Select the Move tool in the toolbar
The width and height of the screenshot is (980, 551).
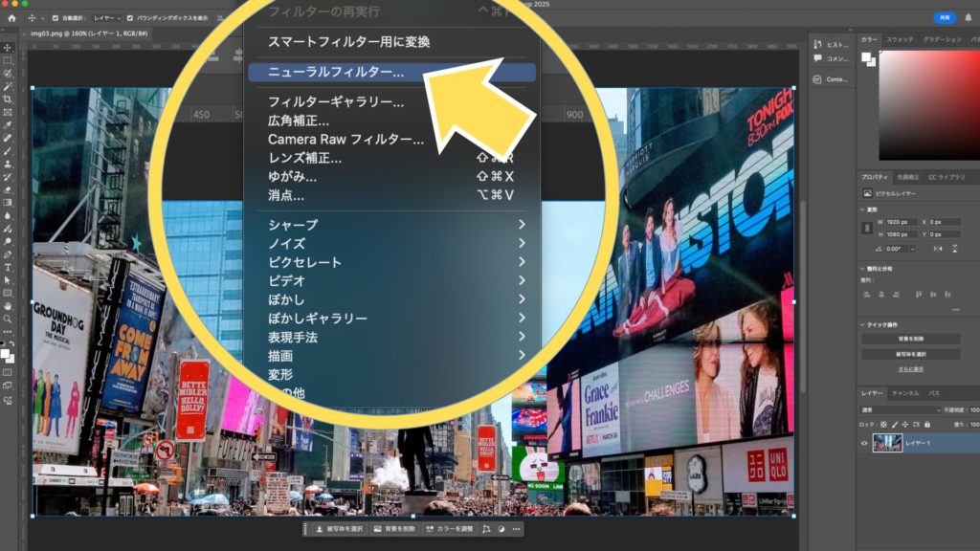point(7,48)
